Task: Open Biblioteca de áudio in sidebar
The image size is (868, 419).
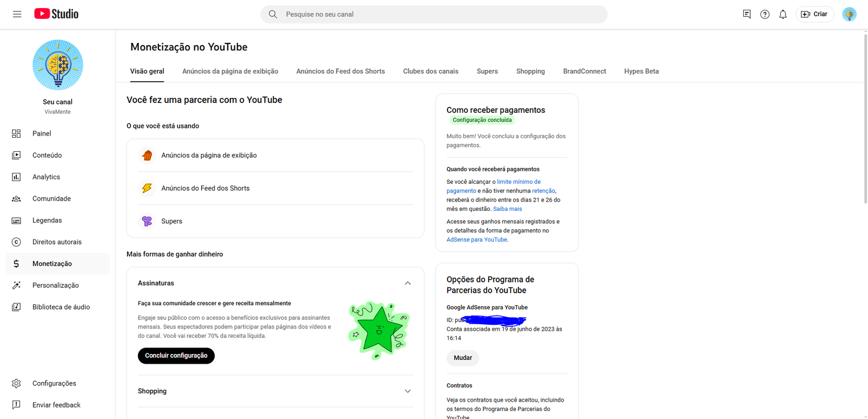Action: 58,307
